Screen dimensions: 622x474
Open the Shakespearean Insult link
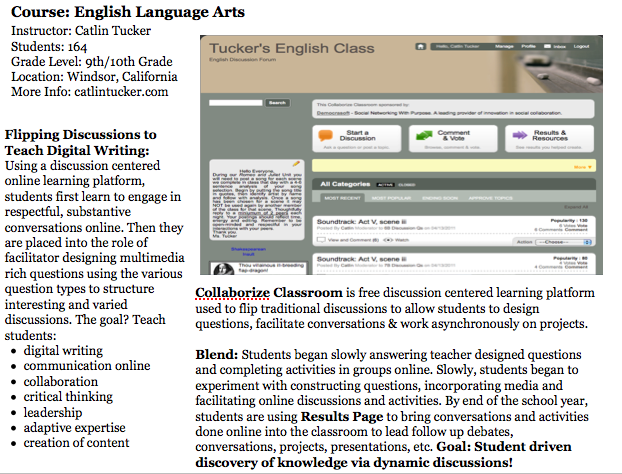248,251
